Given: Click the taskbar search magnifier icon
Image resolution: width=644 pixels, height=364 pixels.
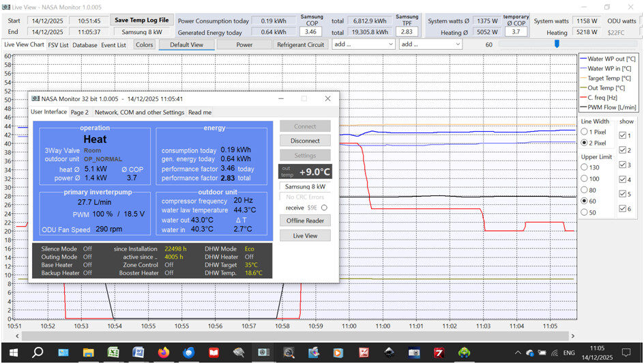Looking at the screenshot, I should [x=38, y=352].
